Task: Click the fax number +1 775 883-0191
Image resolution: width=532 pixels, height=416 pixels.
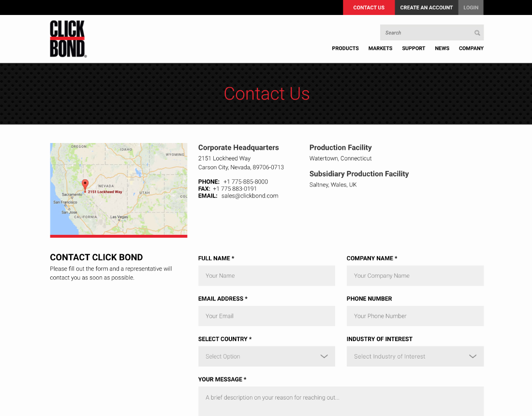Action: [235, 189]
